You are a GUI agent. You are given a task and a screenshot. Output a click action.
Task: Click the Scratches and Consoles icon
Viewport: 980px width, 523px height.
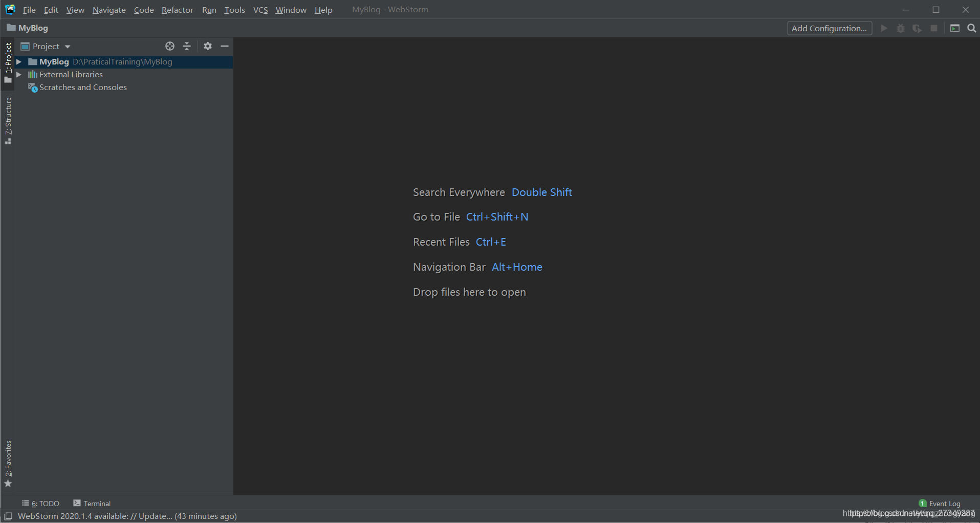point(33,87)
